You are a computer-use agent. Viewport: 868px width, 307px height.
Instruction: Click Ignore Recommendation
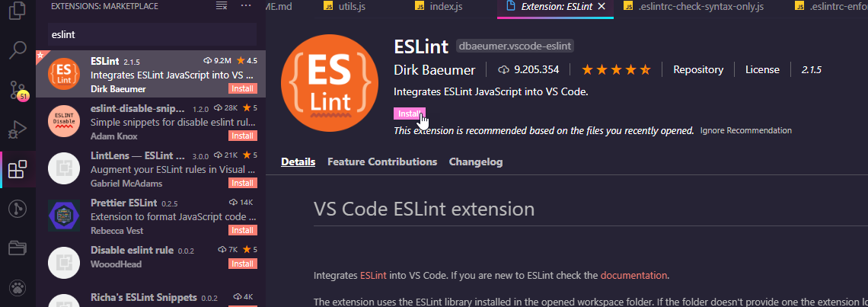tap(745, 131)
